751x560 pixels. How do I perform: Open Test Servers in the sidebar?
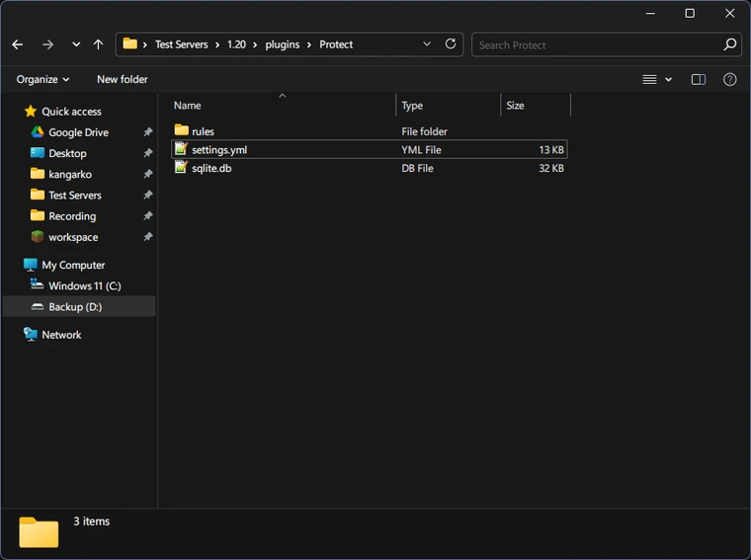tap(75, 196)
